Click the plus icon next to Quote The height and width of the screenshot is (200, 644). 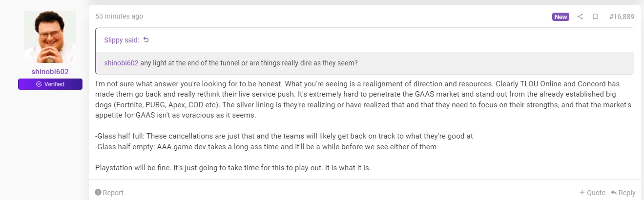click(582, 193)
